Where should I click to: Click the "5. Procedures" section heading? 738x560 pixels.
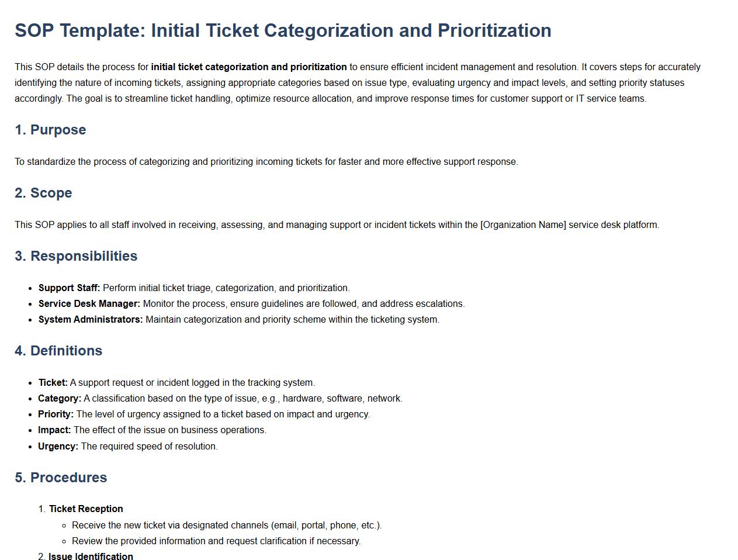tap(61, 478)
